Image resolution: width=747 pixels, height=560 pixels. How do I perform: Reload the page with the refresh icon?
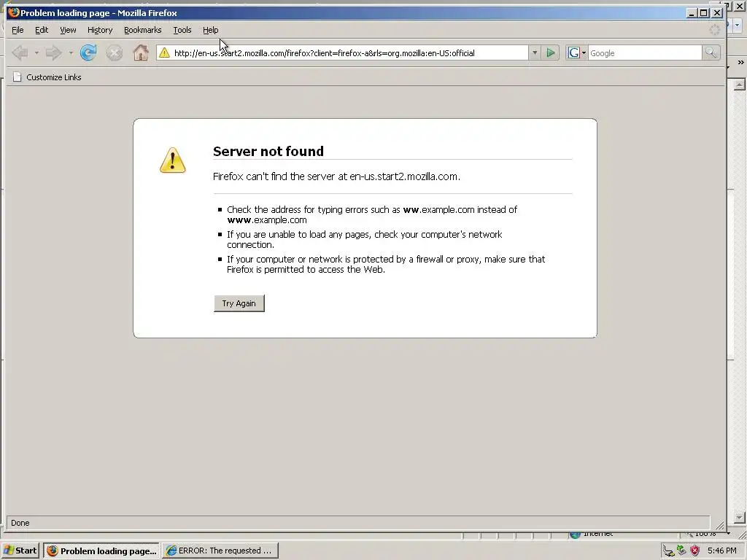pyautogui.click(x=88, y=52)
